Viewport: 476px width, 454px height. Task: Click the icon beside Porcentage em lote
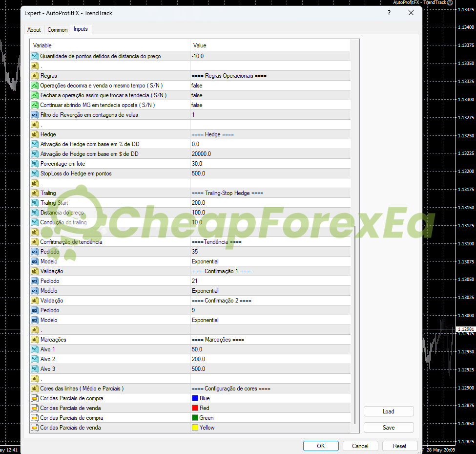click(x=35, y=164)
